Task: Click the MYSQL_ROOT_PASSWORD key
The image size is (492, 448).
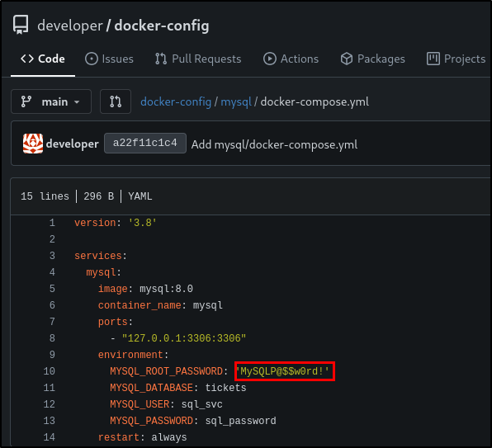Action: tap(166, 371)
